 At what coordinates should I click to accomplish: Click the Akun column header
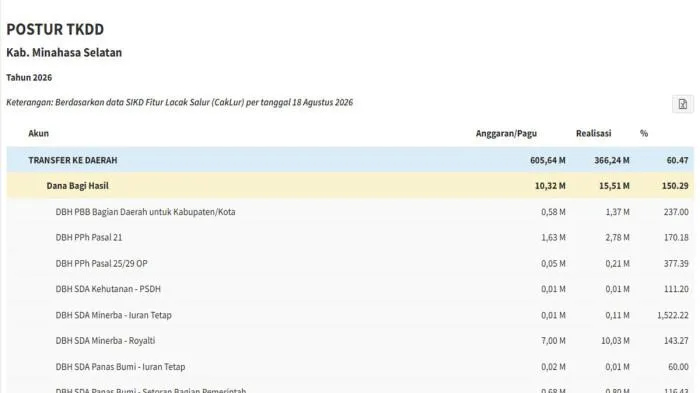pyautogui.click(x=38, y=133)
